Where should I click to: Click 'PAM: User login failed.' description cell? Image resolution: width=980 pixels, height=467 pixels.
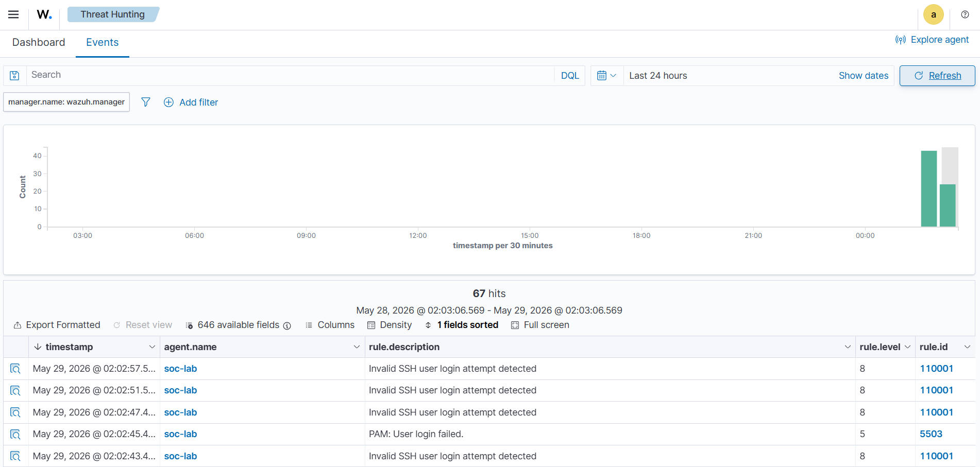[x=416, y=434]
